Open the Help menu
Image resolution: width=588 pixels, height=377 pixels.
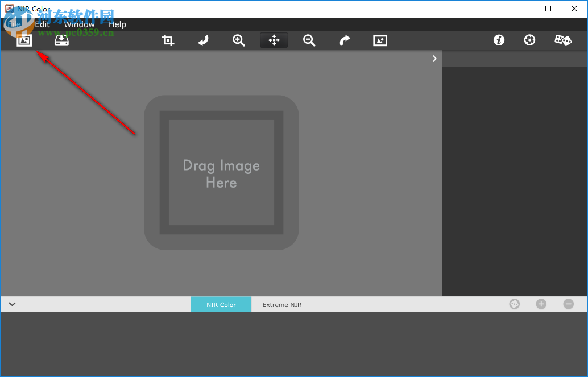(x=117, y=24)
